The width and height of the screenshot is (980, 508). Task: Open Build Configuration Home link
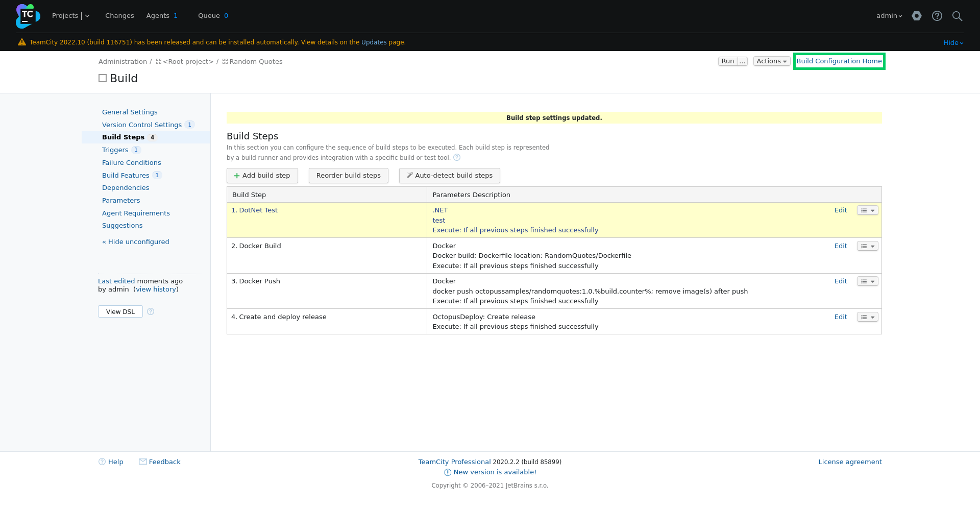[x=839, y=61]
